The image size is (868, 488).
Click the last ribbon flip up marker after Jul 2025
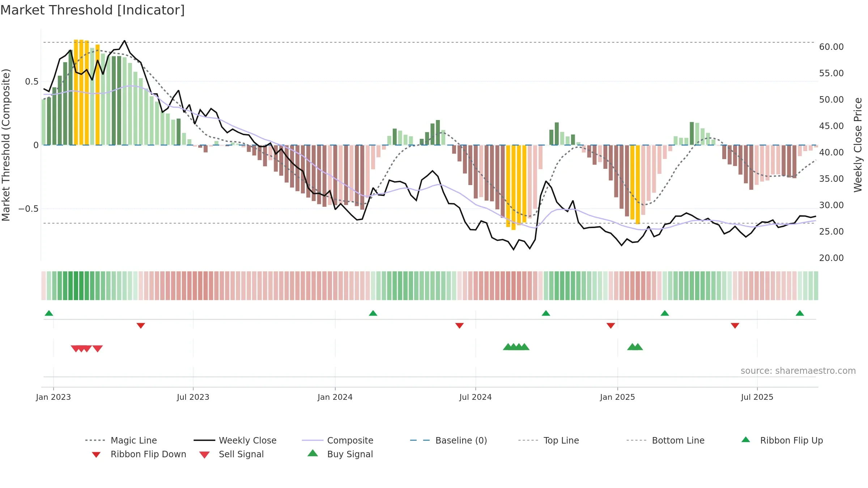[x=800, y=313]
